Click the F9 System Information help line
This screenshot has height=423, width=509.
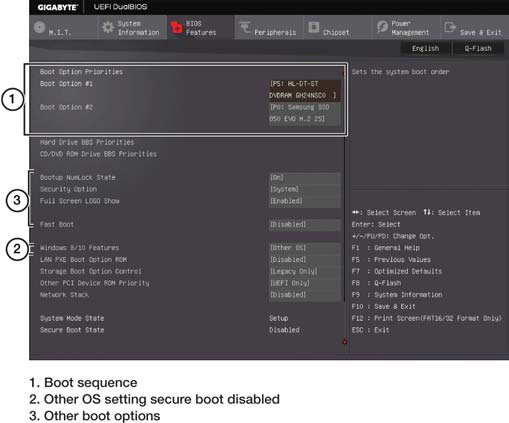397,295
